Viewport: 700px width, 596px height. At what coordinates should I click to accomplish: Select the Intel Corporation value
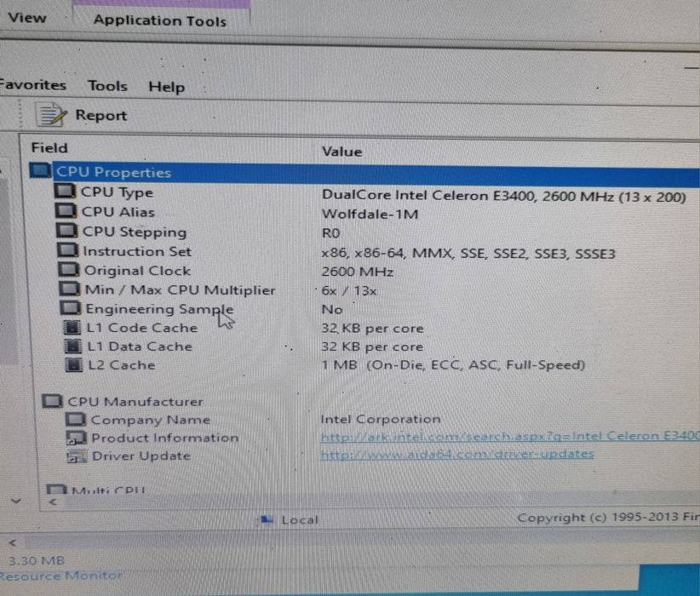pos(381,419)
